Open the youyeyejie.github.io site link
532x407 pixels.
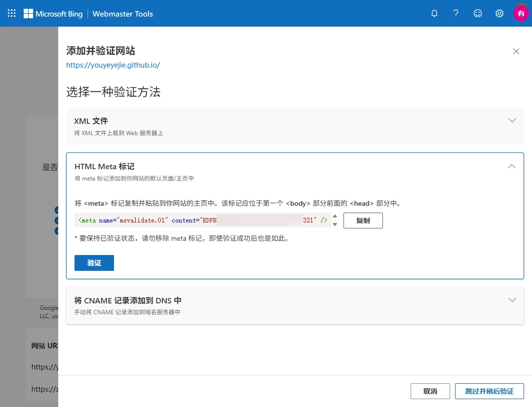pyautogui.click(x=113, y=65)
